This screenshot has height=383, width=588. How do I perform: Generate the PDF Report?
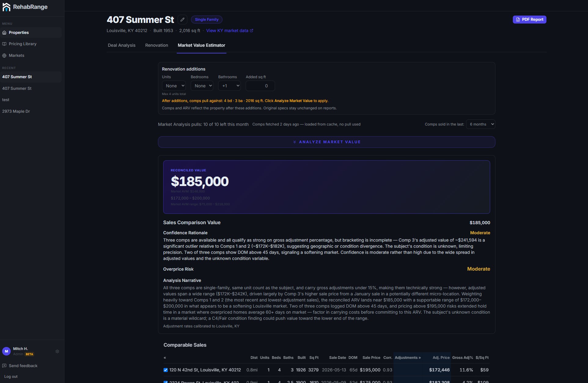[x=529, y=20]
